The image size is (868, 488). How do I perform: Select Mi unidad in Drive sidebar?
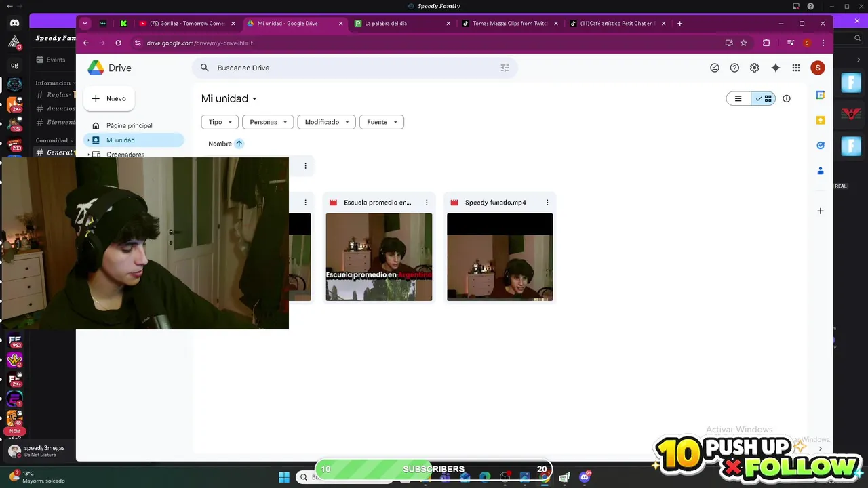click(134, 140)
